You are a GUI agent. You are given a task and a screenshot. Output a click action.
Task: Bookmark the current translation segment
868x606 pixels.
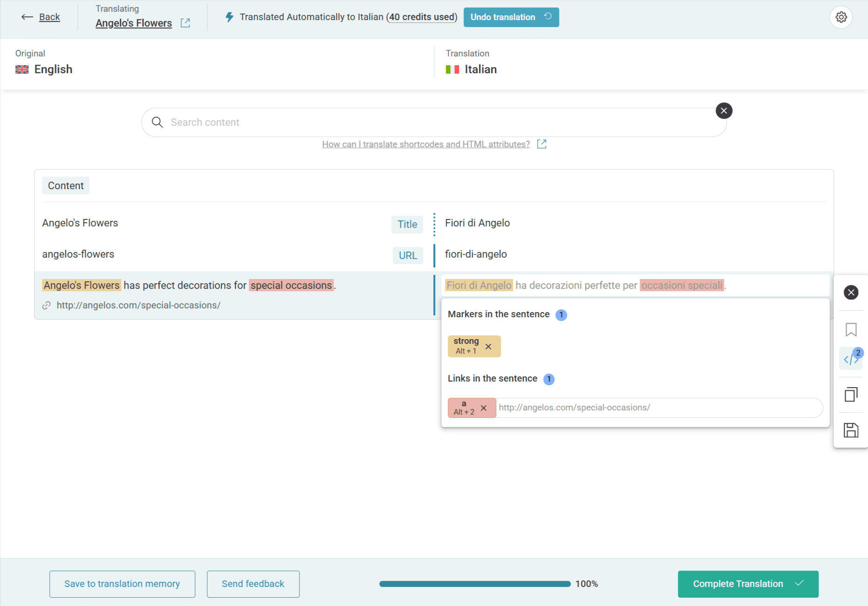[x=851, y=330]
